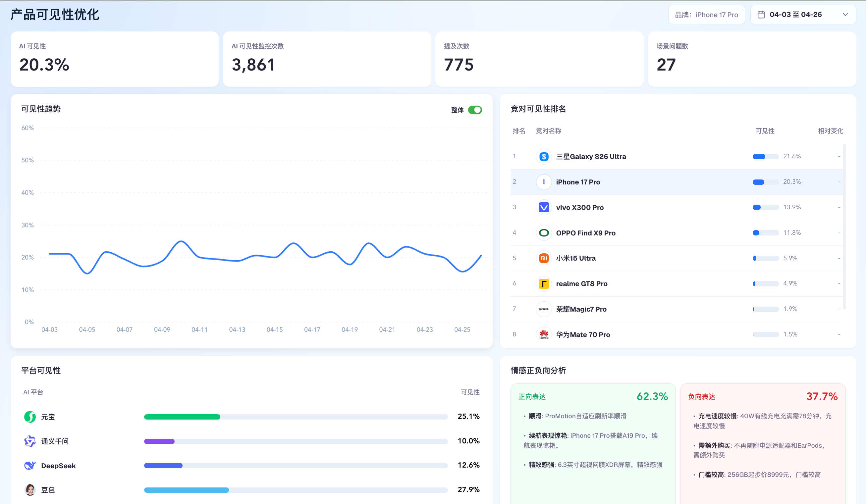Select the 荣耀Magic7 Pro name
This screenshot has height=504, width=866.
tap(581, 309)
